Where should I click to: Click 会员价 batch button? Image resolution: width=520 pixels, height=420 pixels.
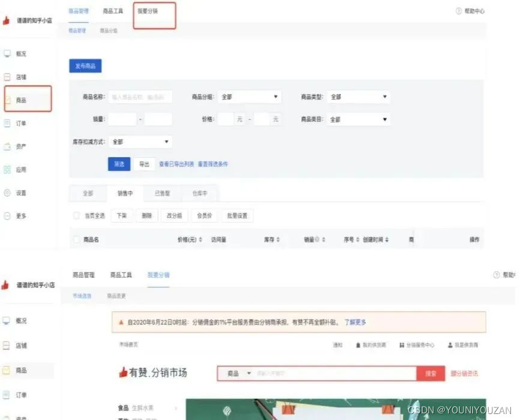pyautogui.click(x=204, y=215)
